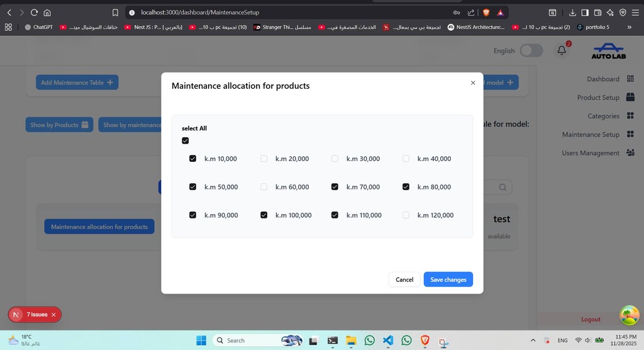The image size is (644, 350).
Task: Uncheck the k.m 80,000 checkbox
Action: (x=406, y=187)
